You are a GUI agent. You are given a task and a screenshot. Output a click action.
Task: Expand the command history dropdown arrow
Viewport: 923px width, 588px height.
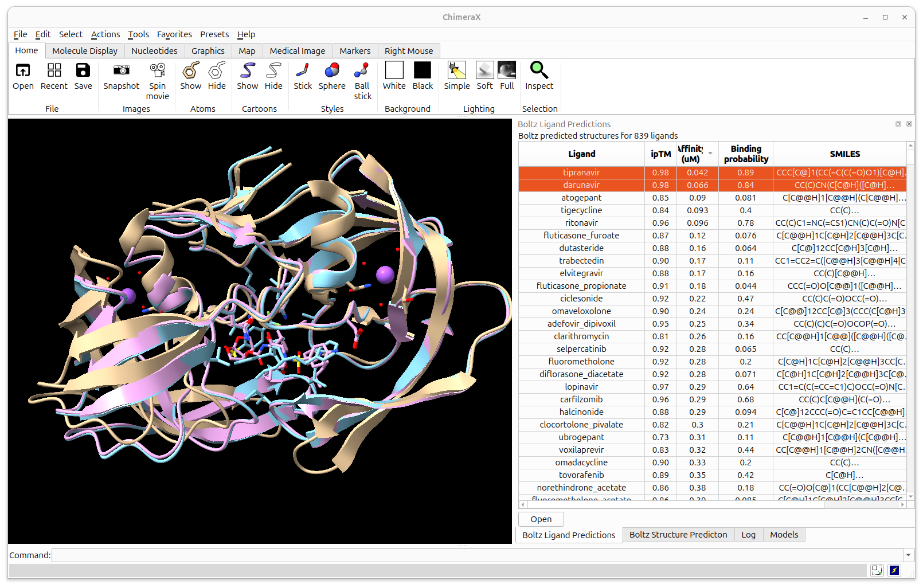click(x=908, y=555)
